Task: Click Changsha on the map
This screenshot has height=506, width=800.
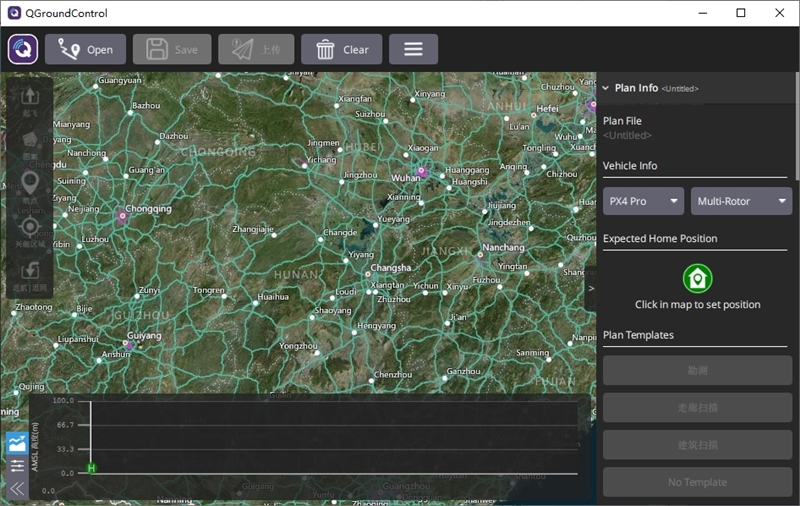Action: coord(390,268)
